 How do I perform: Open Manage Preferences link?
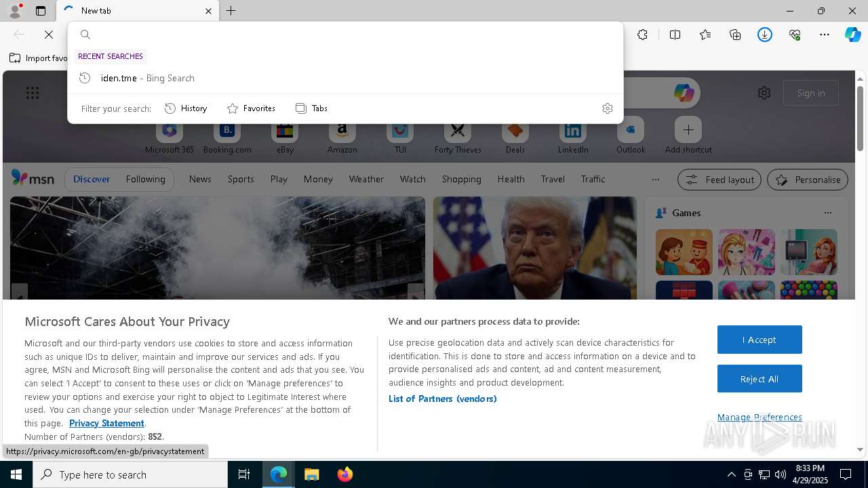[x=759, y=418]
